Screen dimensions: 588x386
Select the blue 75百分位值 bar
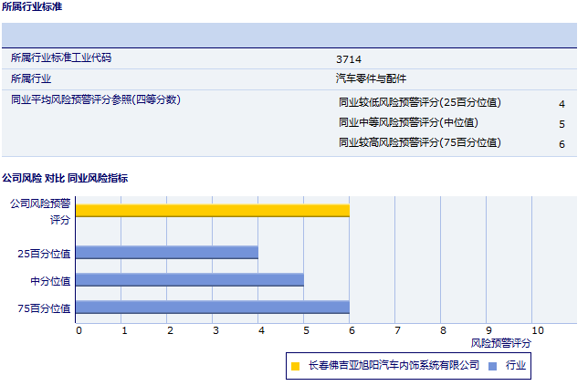click(213, 307)
